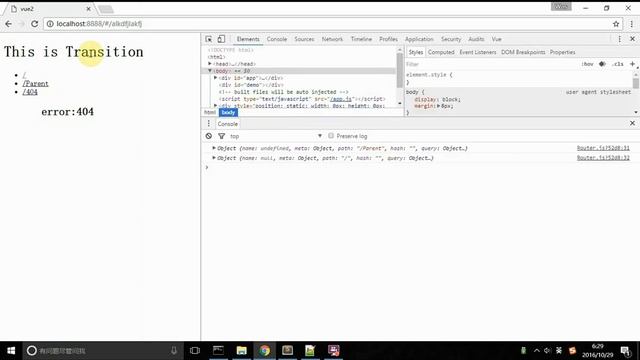This screenshot has width=640, height=360.
Task: Open Task View on the taskbar
Action: 195,351
